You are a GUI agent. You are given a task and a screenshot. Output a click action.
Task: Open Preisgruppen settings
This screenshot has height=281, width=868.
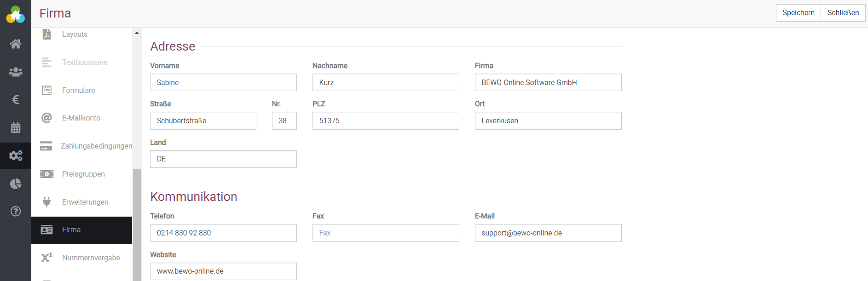point(83,174)
